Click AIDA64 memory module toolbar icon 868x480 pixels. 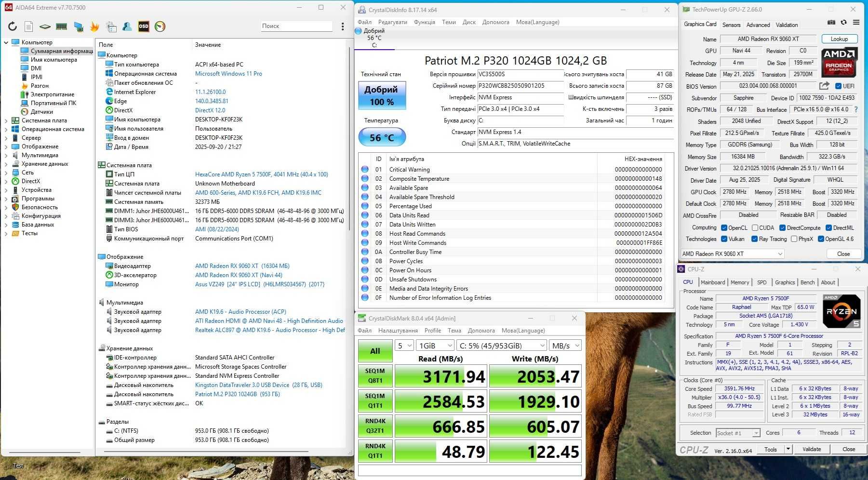point(61,27)
